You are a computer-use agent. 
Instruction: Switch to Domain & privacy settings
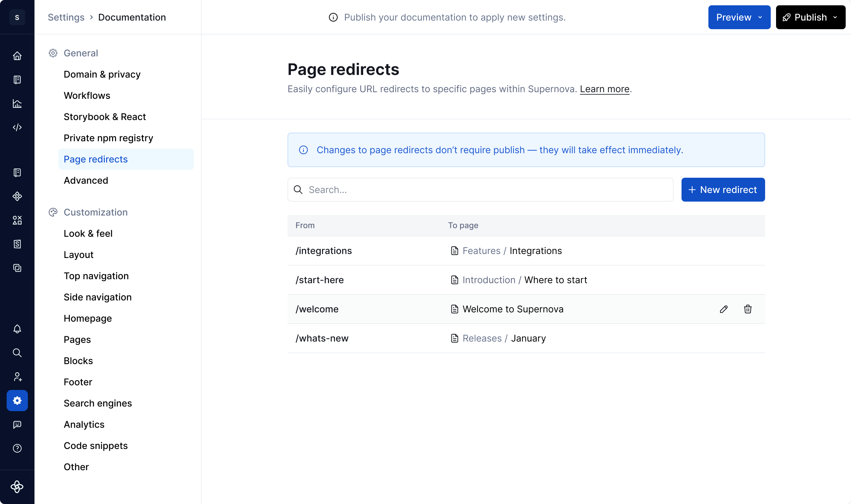102,74
